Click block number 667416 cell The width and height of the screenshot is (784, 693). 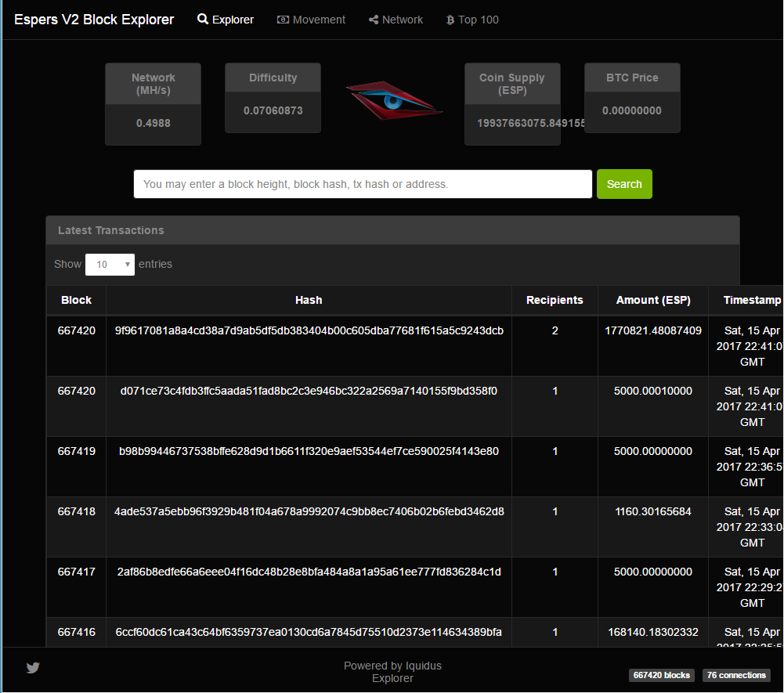pyautogui.click(x=77, y=632)
